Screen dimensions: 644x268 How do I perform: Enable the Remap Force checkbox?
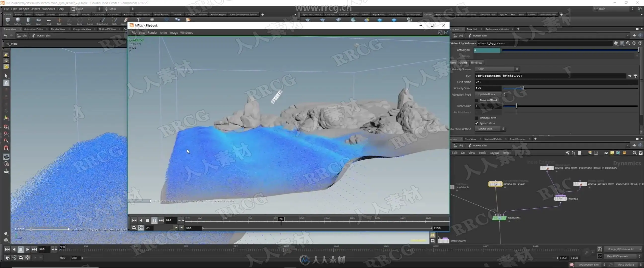click(x=477, y=118)
